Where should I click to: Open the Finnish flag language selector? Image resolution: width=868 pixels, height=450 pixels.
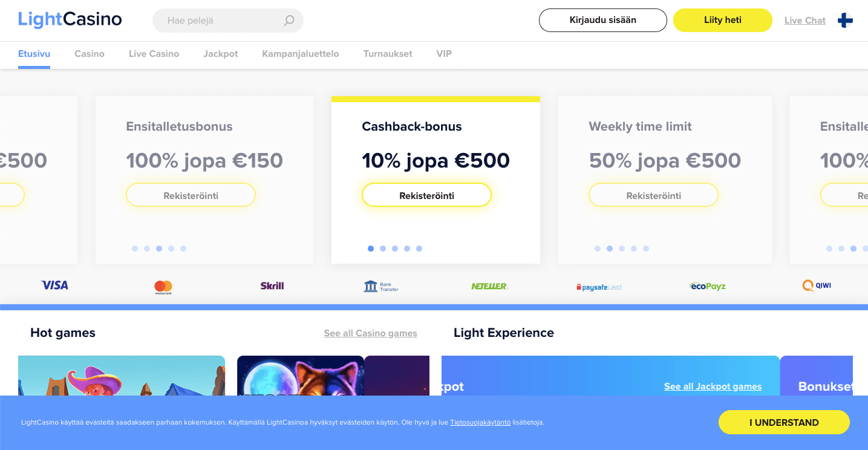[x=845, y=21]
